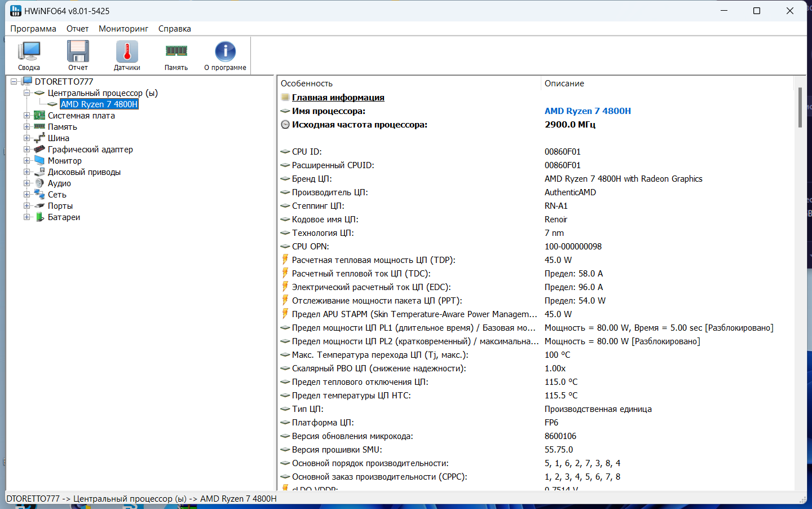Viewport: 812px width, 509px height.
Task: Expand the Дисковый приводы node
Action: [27, 172]
